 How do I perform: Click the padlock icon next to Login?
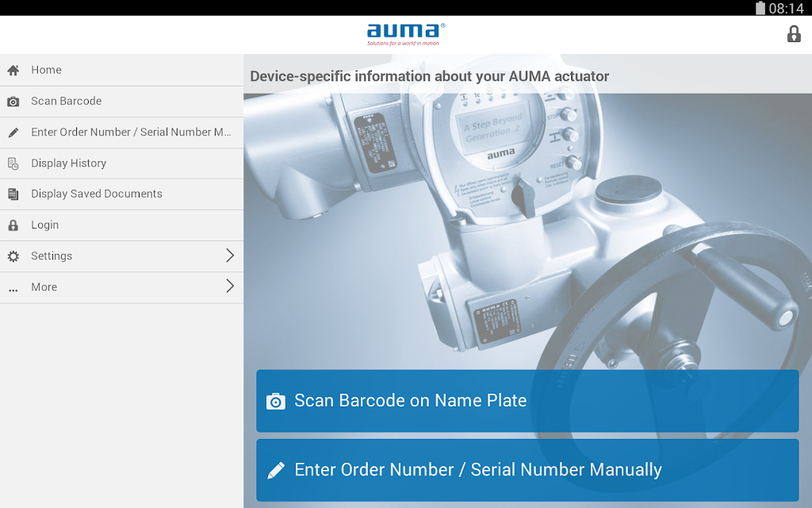tap(13, 225)
